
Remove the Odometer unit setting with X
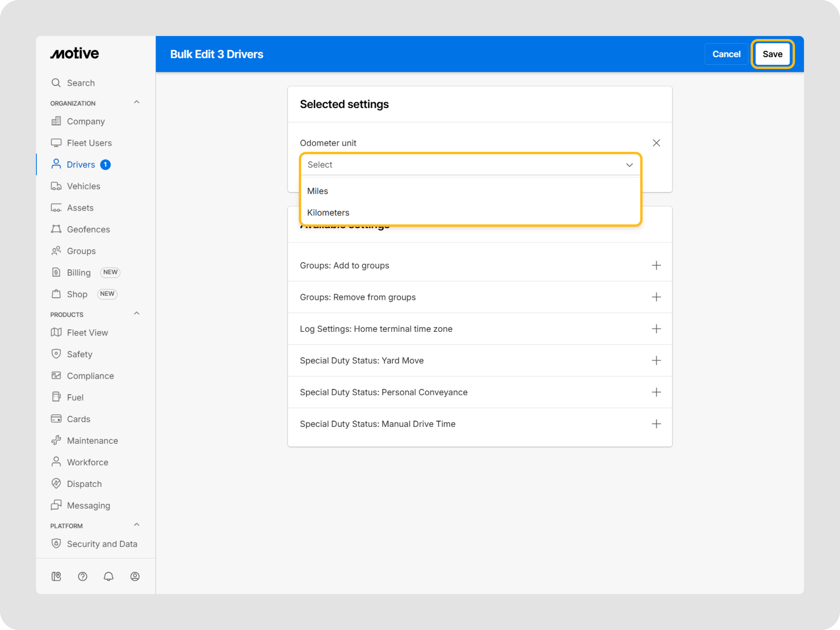coord(656,143)
